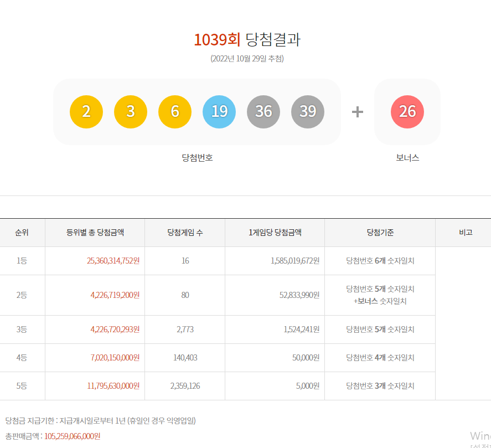The height and width of the screenshot is (448, 491).
Task: Click the 1039회 당첨결과 heading
Action: (x=247, y=40)
